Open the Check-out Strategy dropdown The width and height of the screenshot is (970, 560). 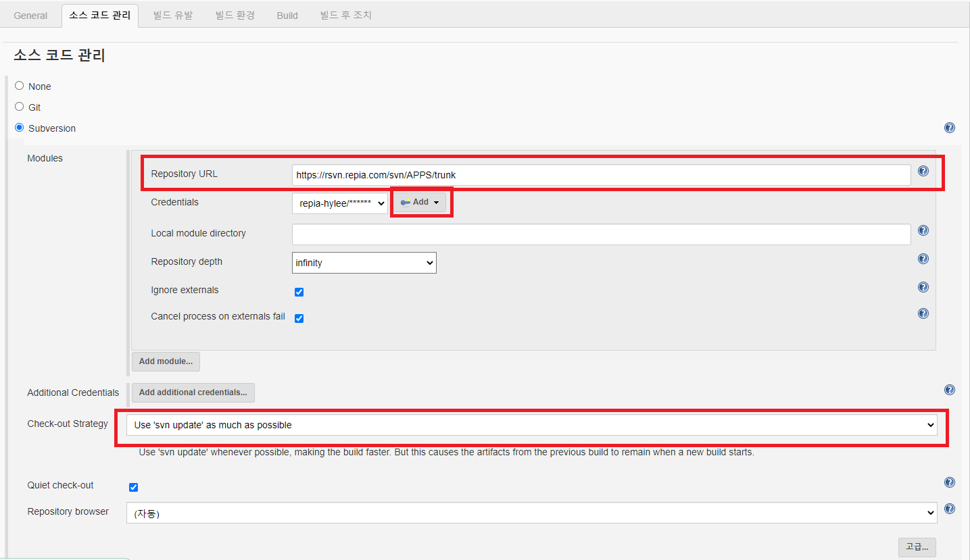pyautogui.click(x=531, y=425)
